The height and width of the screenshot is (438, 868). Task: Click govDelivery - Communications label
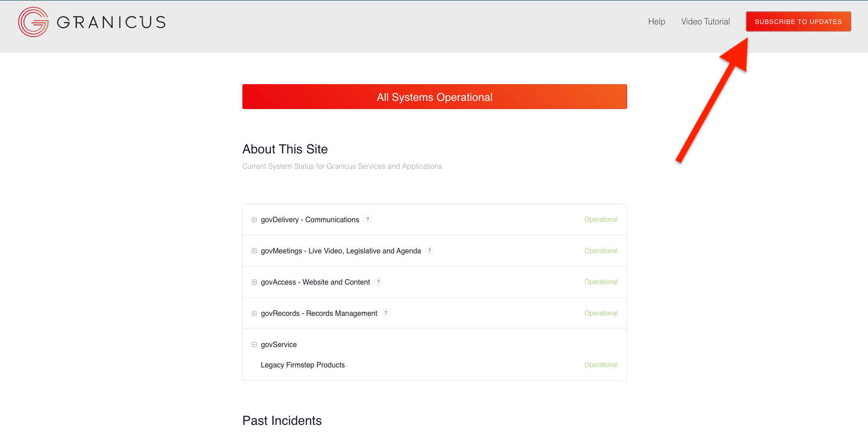(x=310, y=220)
